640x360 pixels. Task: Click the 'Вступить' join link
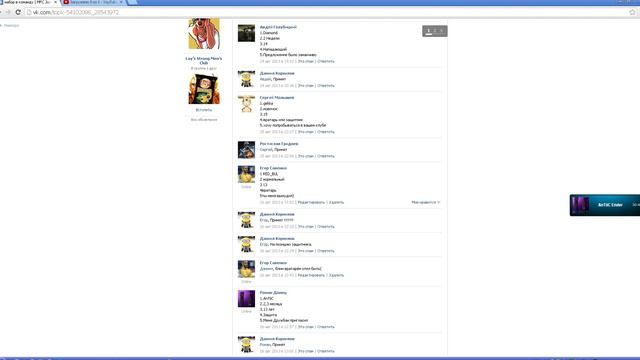click(204, 110)
